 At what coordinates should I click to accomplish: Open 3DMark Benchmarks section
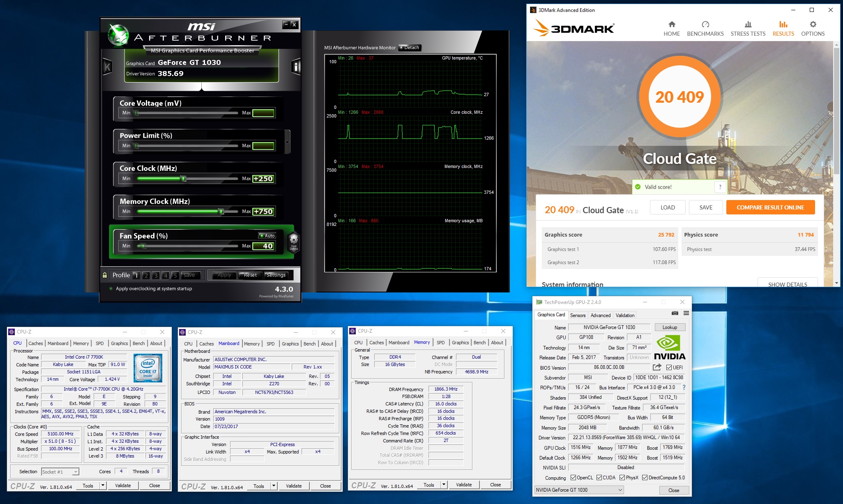click(x=705, y=29)
